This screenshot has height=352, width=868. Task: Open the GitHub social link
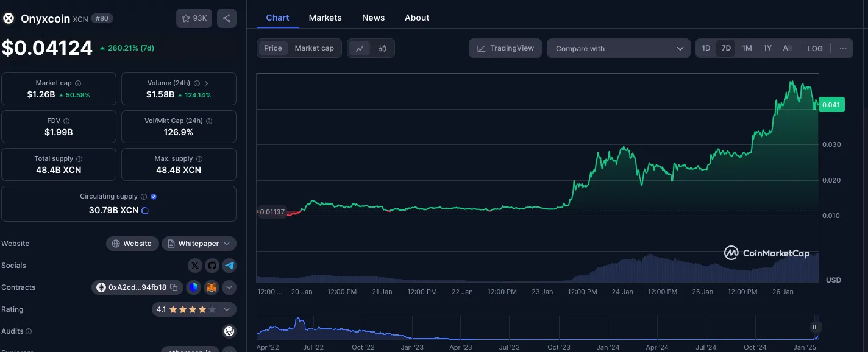(x=212, y=266)
